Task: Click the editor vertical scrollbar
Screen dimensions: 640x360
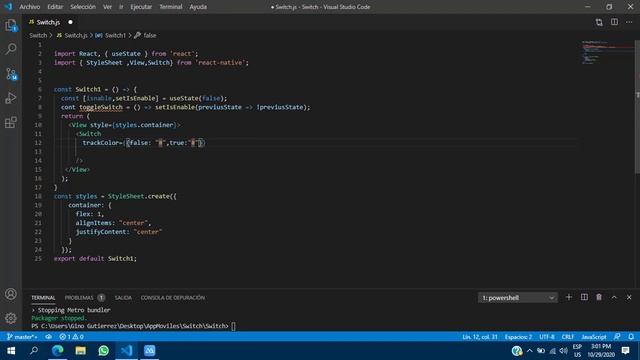Action: point(637,106)
